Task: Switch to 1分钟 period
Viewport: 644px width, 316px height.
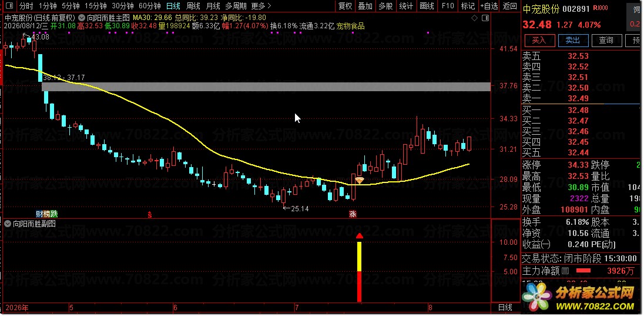Action: [x=47, y=6]
